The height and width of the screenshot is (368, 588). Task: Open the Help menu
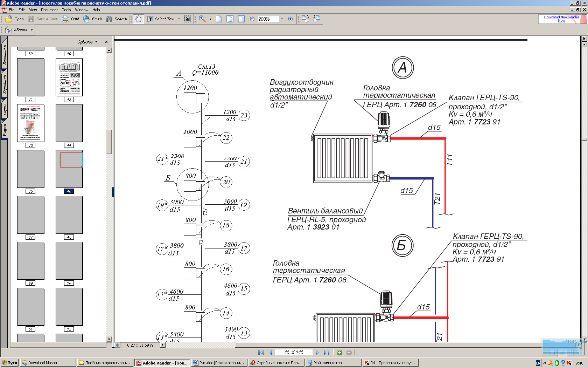click(x=96, y=10)
